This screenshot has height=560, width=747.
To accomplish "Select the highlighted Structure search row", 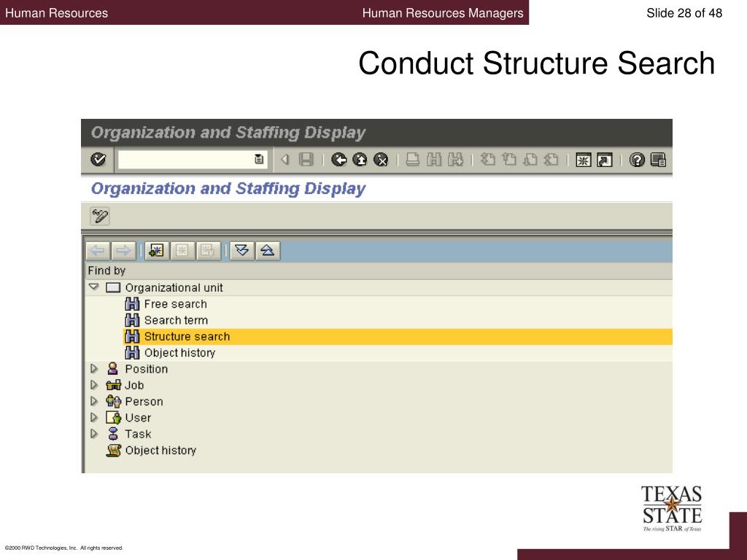I will 398,337.
